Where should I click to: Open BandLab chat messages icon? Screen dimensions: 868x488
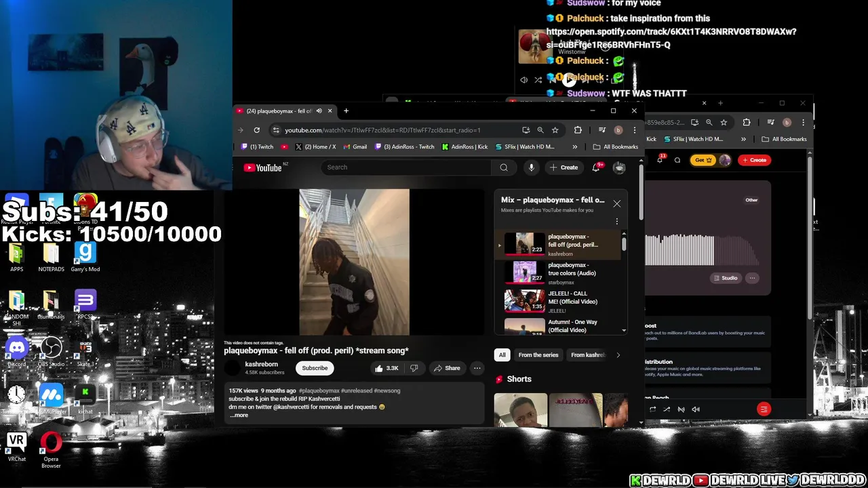677,161
